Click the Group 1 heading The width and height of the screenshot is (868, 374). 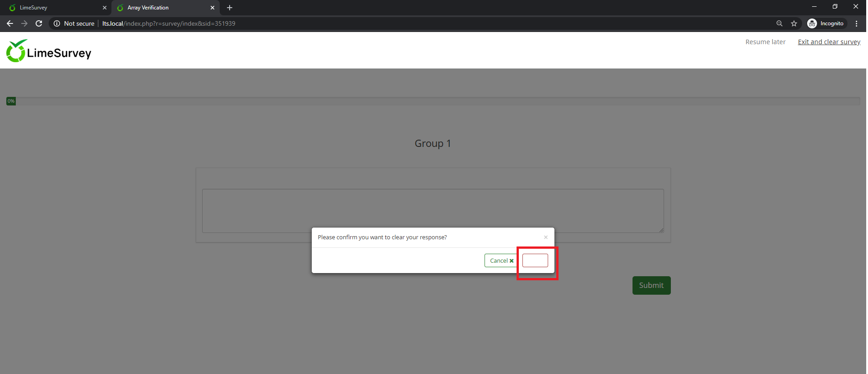[433, 143]
